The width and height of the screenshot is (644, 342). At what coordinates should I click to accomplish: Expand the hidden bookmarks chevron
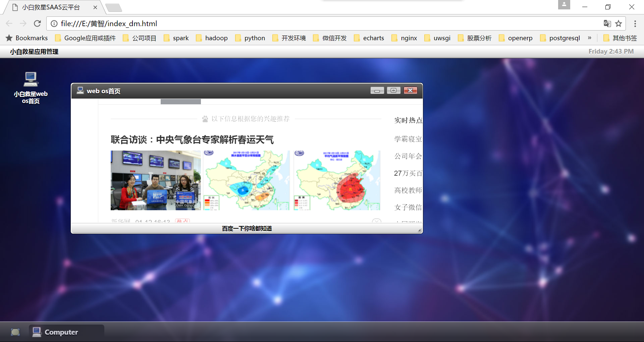tap(589, 38)
